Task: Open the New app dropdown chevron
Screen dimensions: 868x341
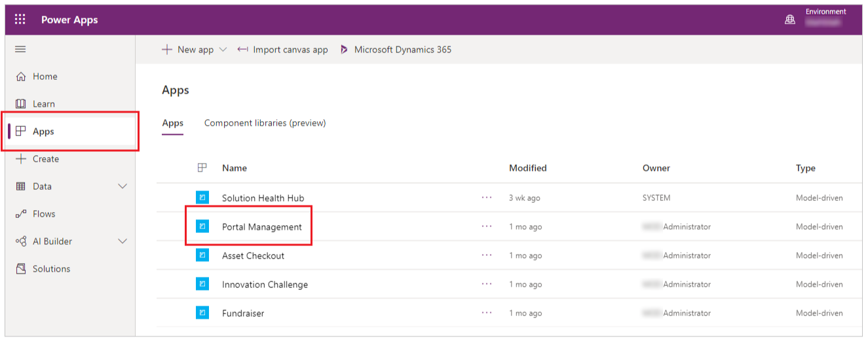Action: point(223,50)
